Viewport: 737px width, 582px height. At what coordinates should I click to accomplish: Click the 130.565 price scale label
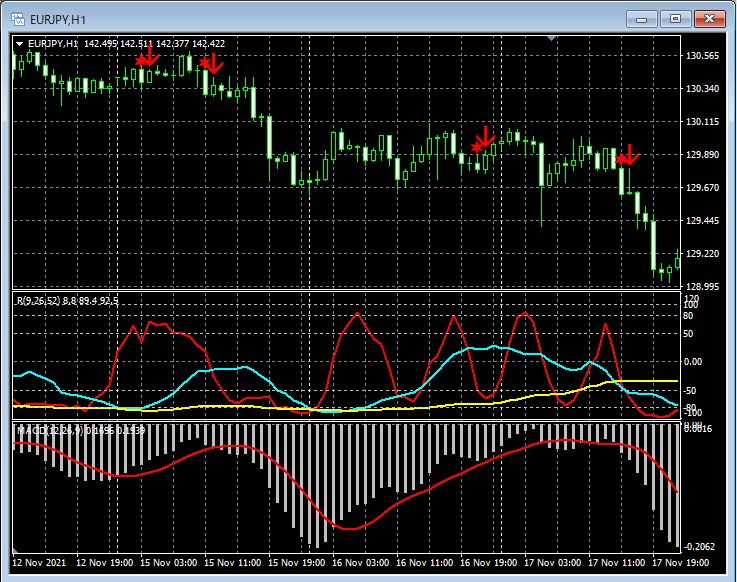coord(704,56)
